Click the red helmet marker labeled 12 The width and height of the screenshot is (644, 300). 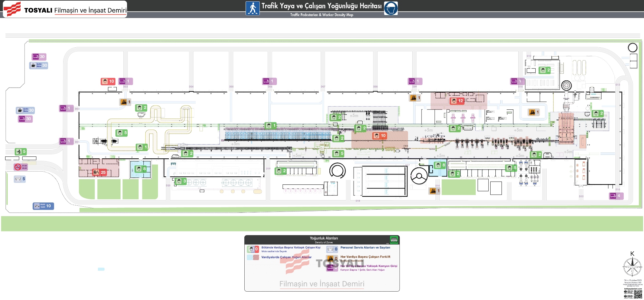457,101
